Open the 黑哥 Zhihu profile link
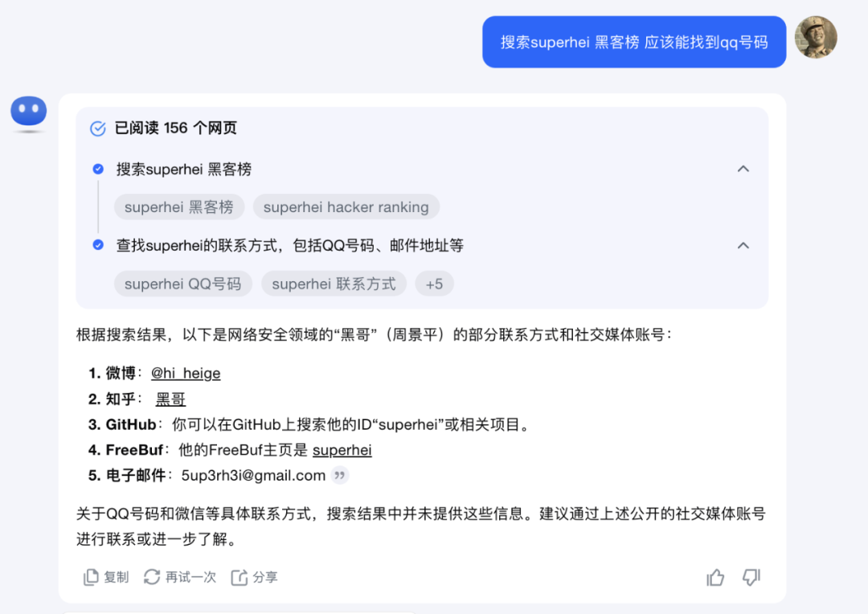Image resolution: width=868 pixels, height=614 pixels. tap(170, 399)
